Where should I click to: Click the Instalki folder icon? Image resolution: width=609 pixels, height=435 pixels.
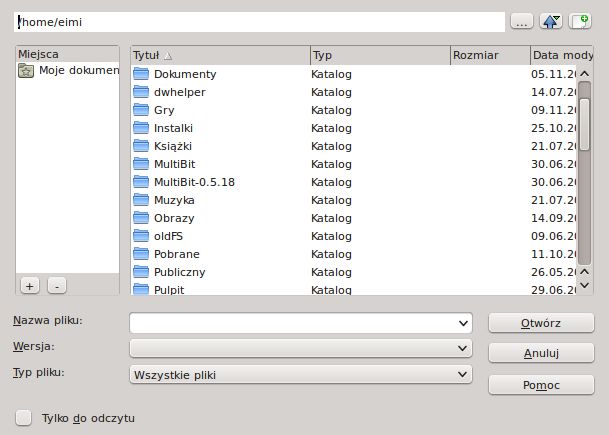141,128
